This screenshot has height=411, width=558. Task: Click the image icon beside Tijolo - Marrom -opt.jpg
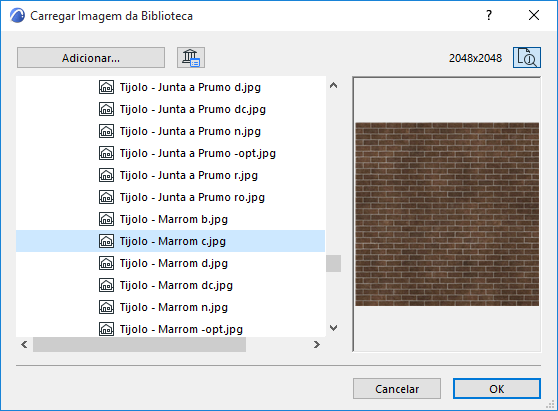point(106,329)
